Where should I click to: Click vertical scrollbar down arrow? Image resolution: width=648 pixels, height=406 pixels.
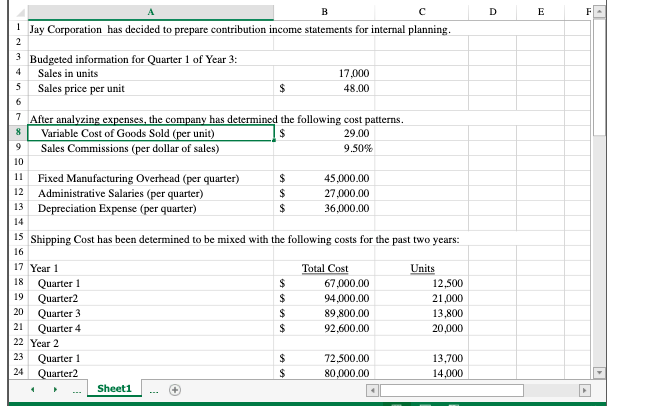(599, 373)
